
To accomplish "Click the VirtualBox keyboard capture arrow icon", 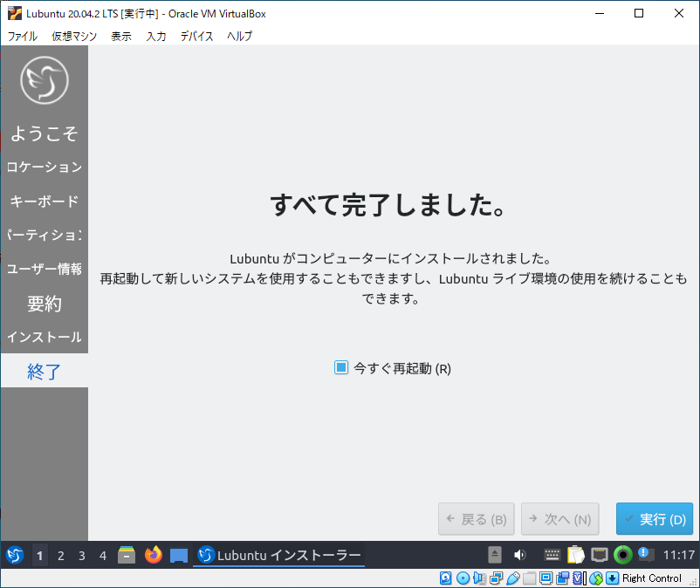I will tap(612, 578).
